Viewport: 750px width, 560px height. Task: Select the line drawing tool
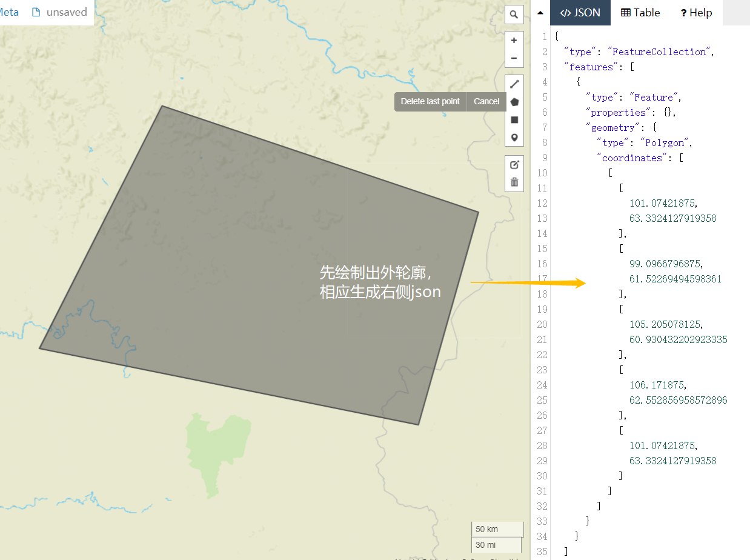click(x=514, y=84)
